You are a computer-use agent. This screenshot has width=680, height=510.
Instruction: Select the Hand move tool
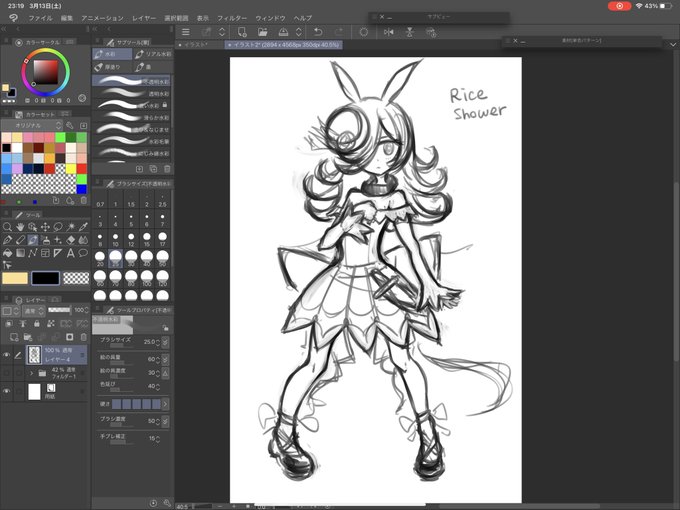[x=20, y=227]
